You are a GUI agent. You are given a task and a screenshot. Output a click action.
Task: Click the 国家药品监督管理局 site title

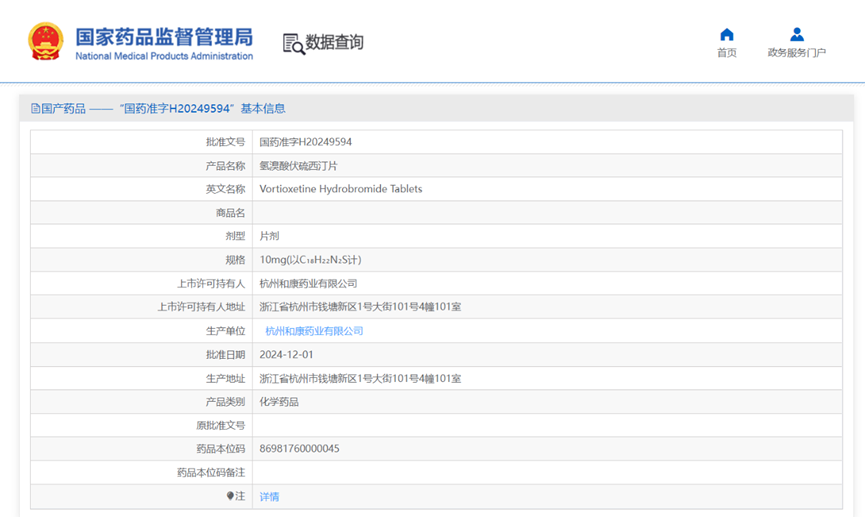[x=164, y=37]
